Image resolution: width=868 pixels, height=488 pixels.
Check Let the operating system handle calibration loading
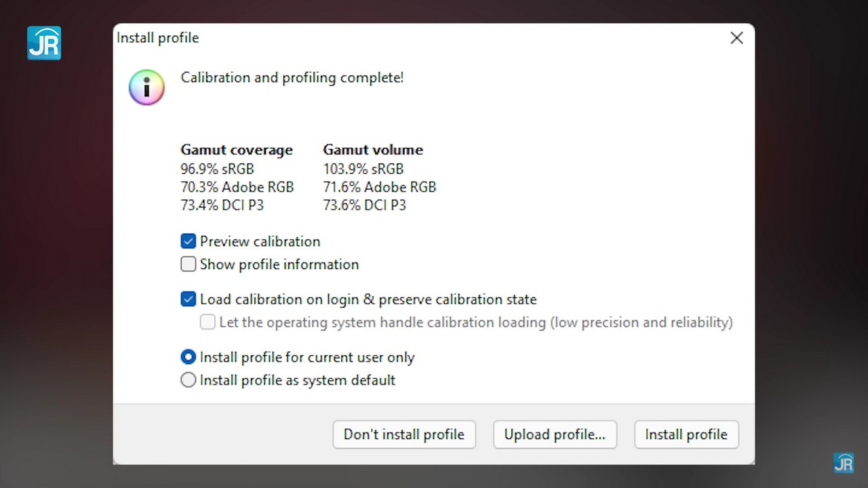point(208,322)
